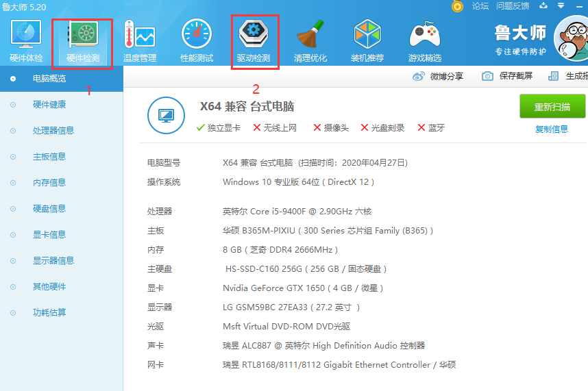Open 显卡信息 in the left sidebar

click(x=49, y=235)
